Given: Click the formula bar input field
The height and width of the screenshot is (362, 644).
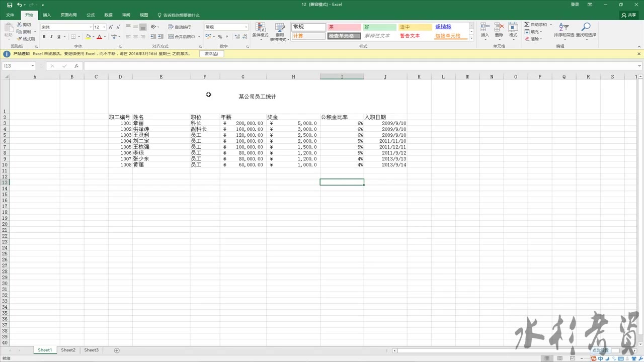Looking at the screenshot, I should [360, 66].
